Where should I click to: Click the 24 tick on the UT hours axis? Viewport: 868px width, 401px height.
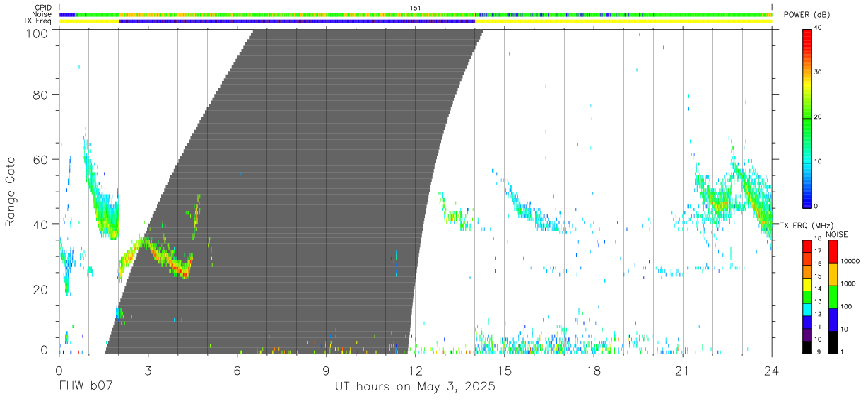pyautogui.click(x=771, y=370)
